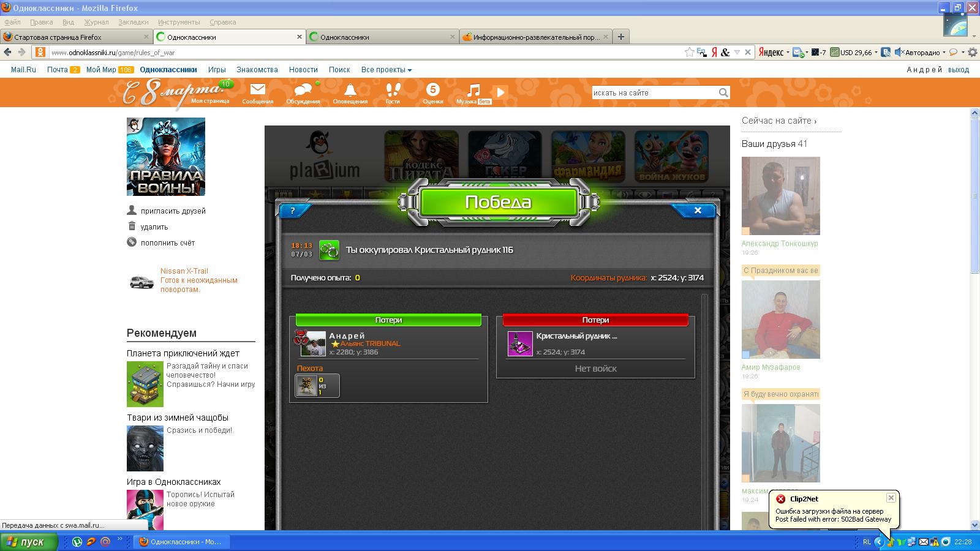
Task: Open Оповещения bell icon
Action: pyautogui.click(x=350, y=90)
